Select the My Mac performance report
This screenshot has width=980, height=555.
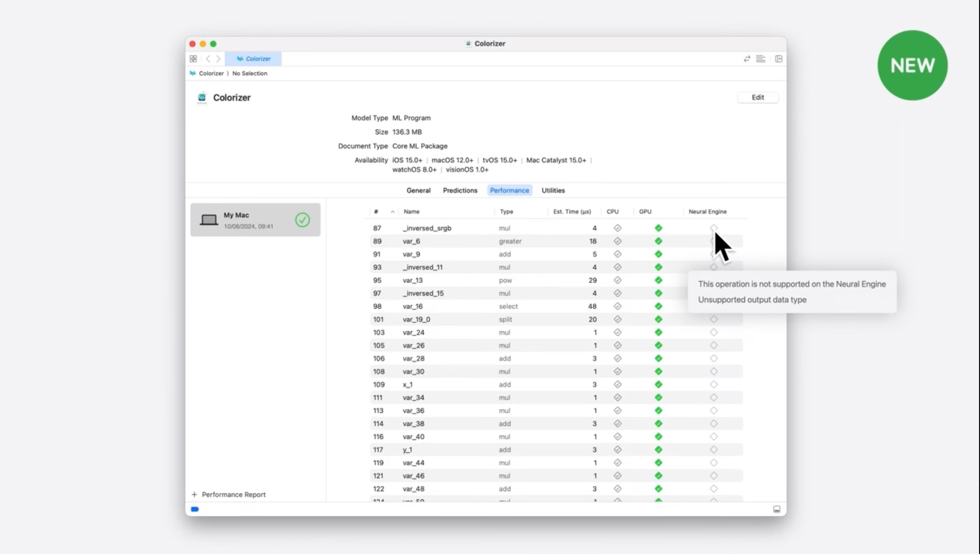point(255,220)
